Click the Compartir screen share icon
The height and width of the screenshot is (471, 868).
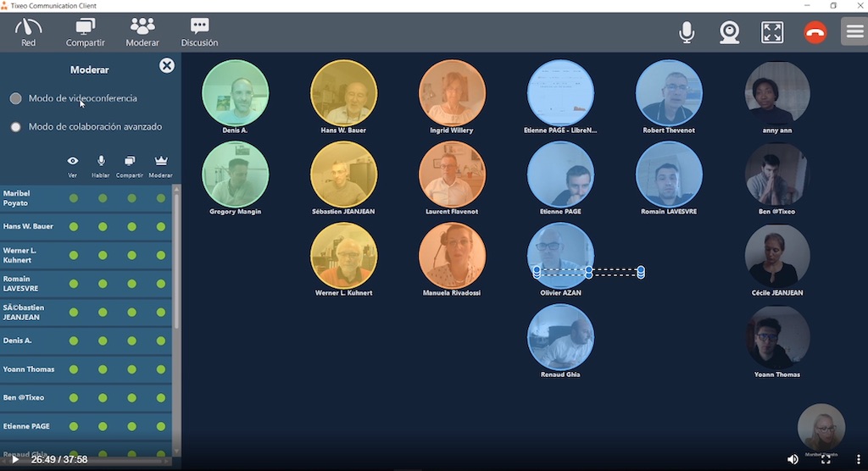click(x=86, y=31)
